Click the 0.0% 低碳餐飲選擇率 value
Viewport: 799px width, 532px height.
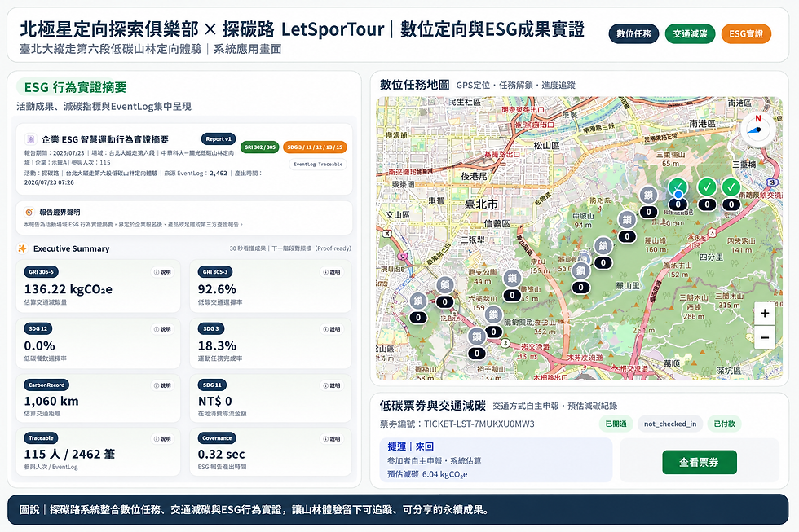[40, 345]
